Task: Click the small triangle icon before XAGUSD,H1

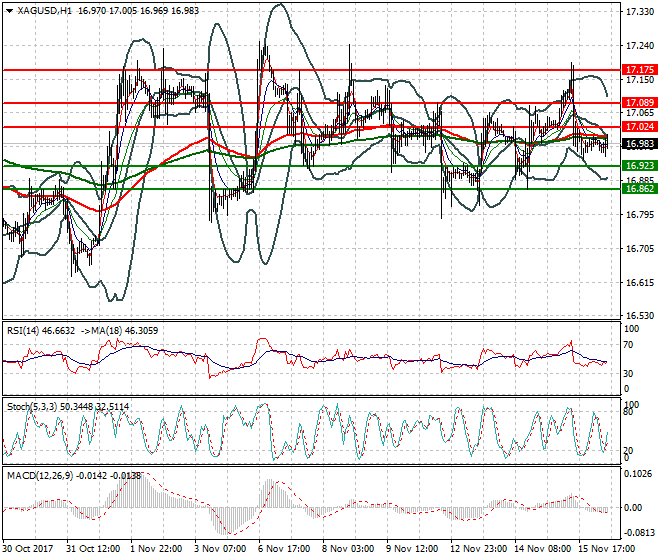Action: coord(7,11)
